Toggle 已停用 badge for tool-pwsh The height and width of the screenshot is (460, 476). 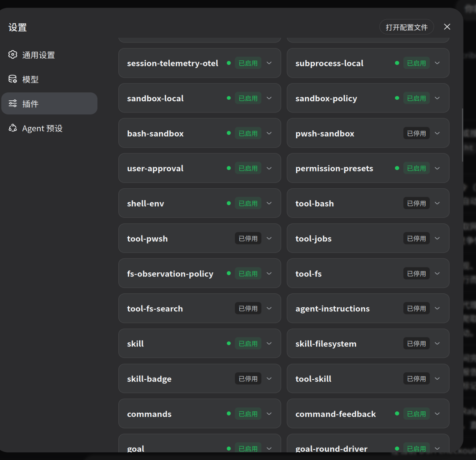point(248,239)
